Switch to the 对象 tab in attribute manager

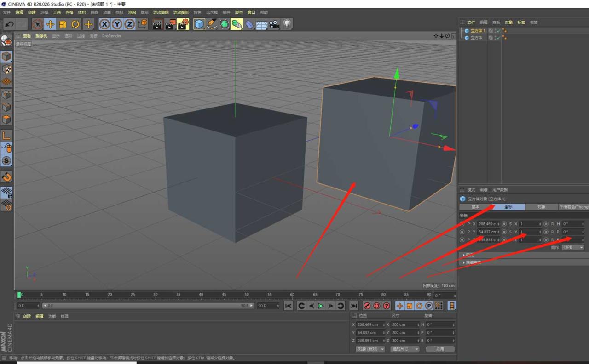tap(541, 207)
